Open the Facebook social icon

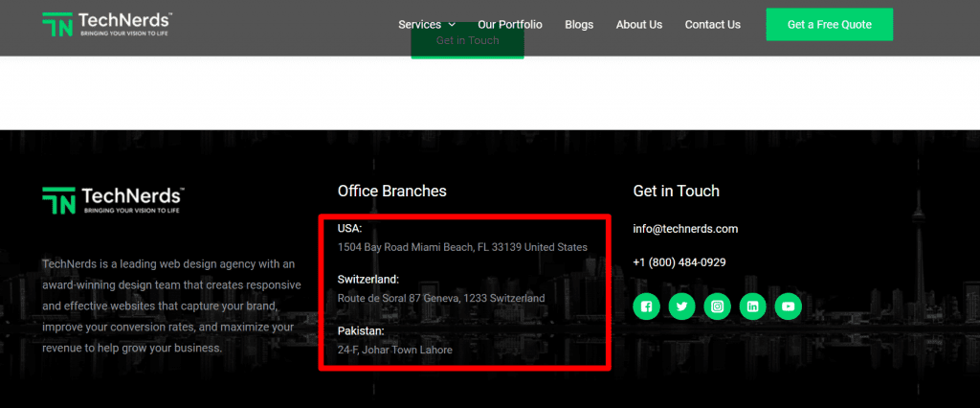(x=646, y=306)
